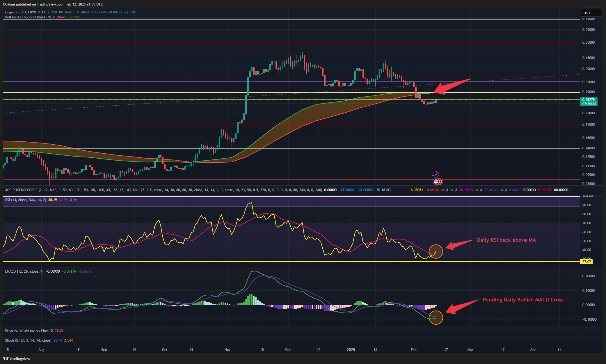Click the TradingView logo at bottom left
Image resolution: width=606 pixels, height=364 pixels.
pos(17,359)
